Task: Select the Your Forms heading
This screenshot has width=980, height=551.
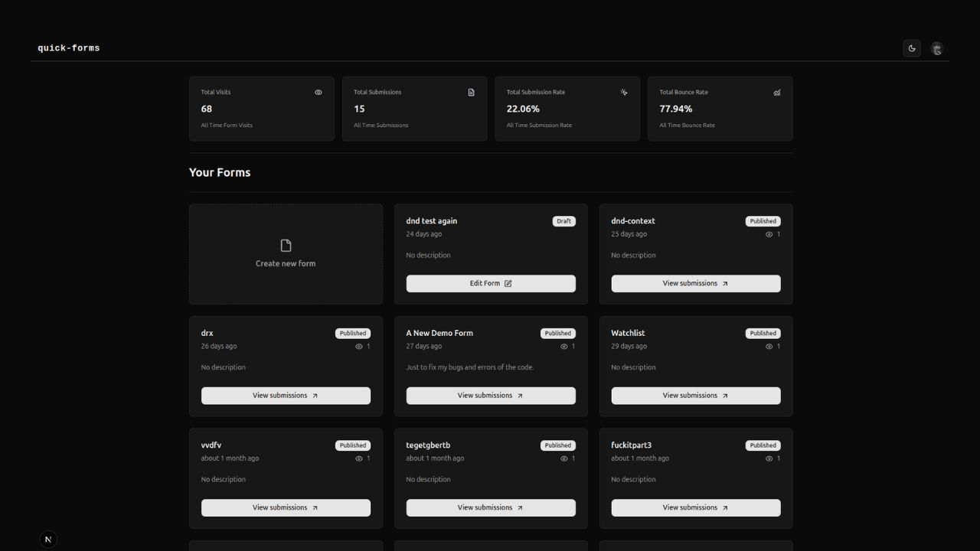Action: click(220, 172)
